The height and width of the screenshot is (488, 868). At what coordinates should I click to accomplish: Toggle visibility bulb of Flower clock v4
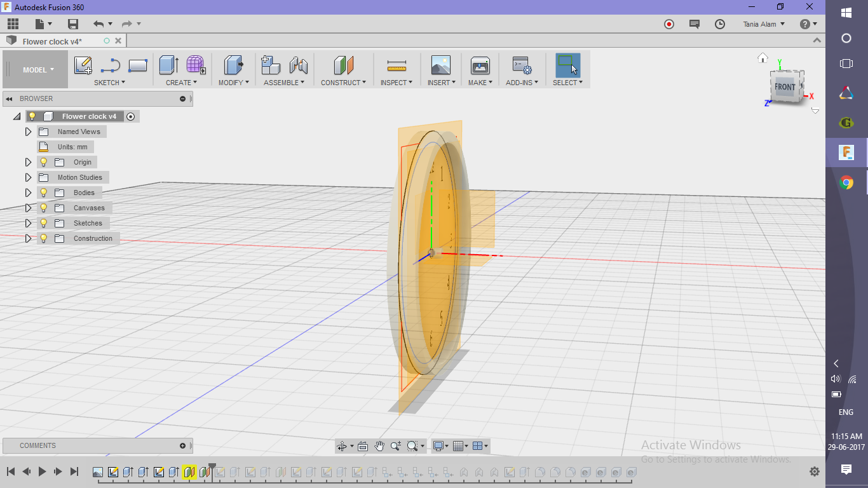(32, 116)
